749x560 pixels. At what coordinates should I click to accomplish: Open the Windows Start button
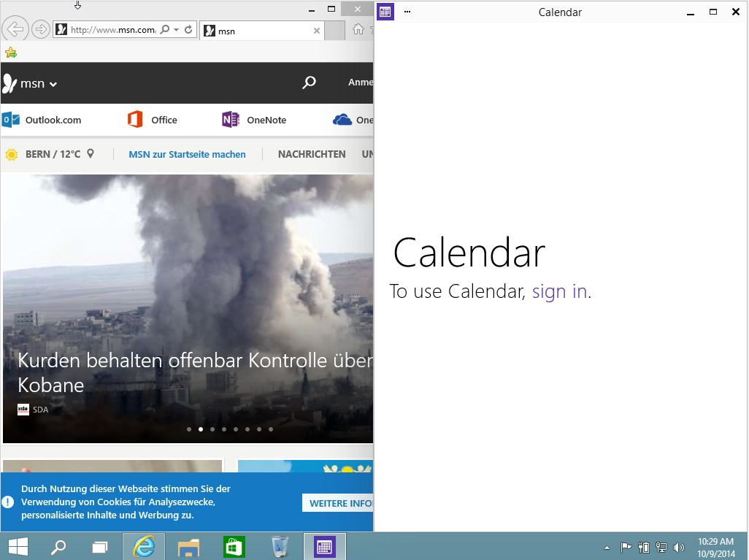[18, 547]
